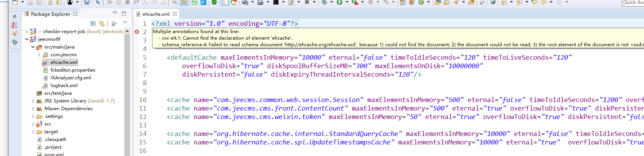The image size is (644, 156).
Task: Click Skip All Breakpoints toolbar icon
Action: 98,2
